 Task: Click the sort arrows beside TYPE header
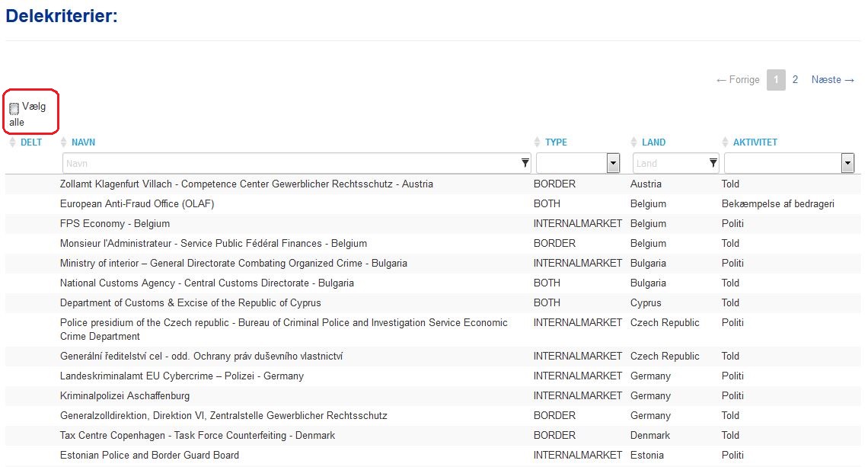538,142
